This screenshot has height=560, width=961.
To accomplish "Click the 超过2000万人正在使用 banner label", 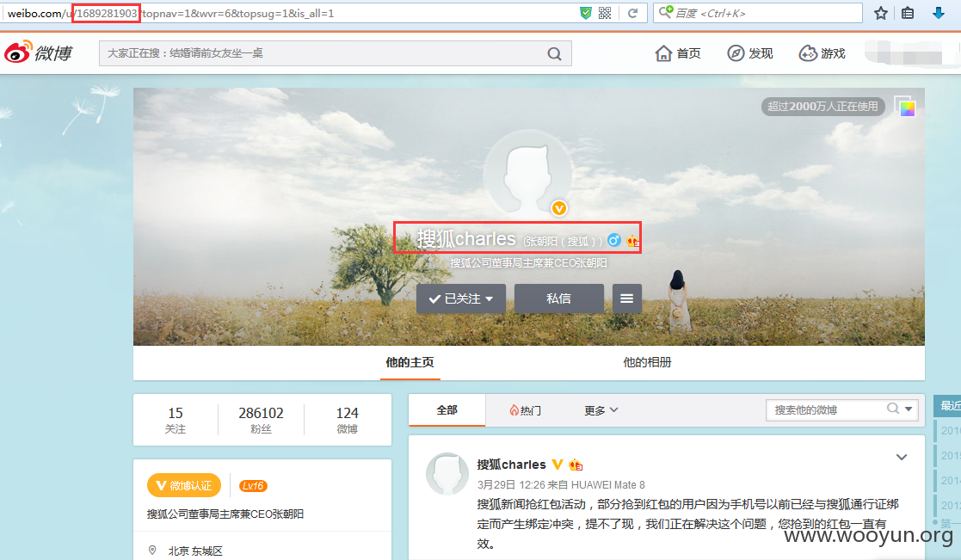I will 822,107.
